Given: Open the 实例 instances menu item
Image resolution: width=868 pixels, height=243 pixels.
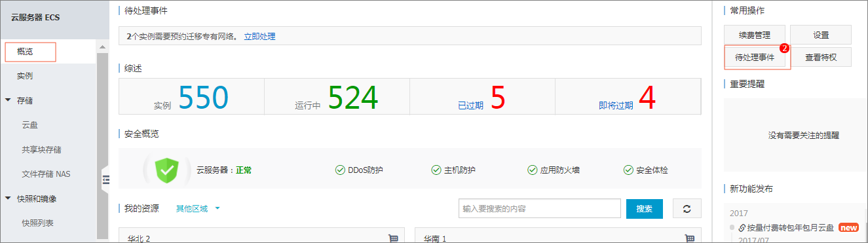Looking at the screenshot, I should tap(25, 76).
